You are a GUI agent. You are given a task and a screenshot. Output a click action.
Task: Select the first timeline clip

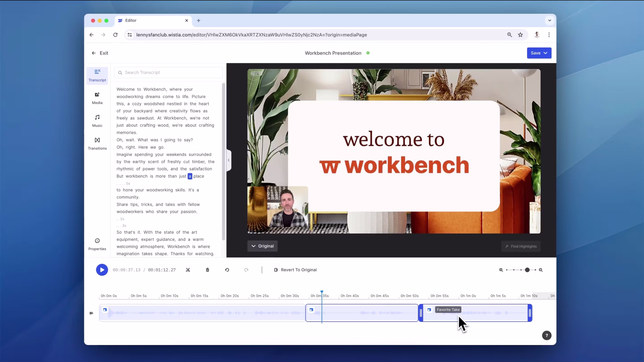[202, 313]
